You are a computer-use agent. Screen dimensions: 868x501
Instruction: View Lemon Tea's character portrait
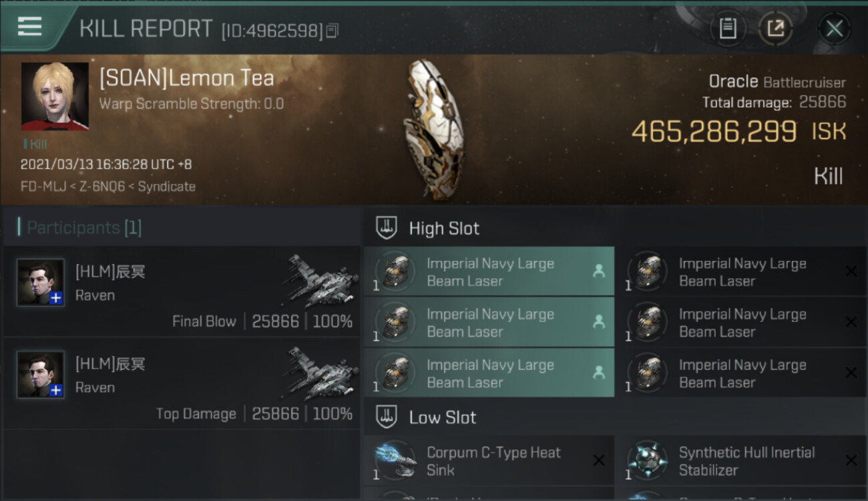[55, 96]
